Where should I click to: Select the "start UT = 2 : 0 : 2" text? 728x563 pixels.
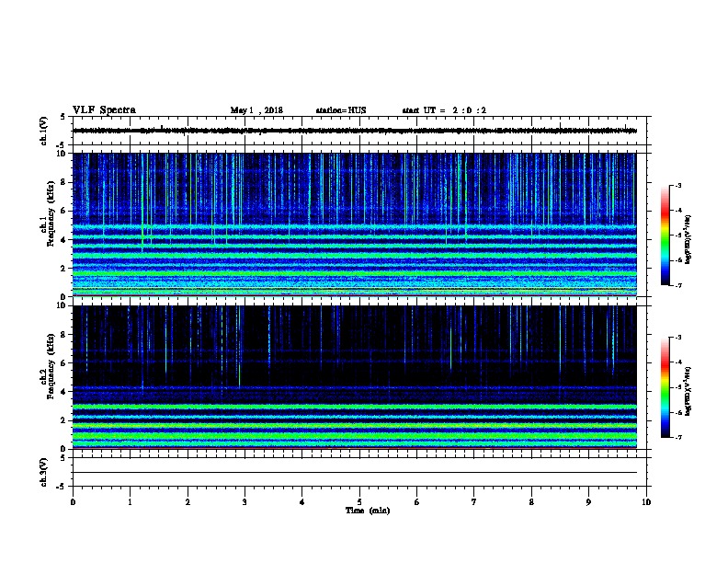(x=444, y=110)
